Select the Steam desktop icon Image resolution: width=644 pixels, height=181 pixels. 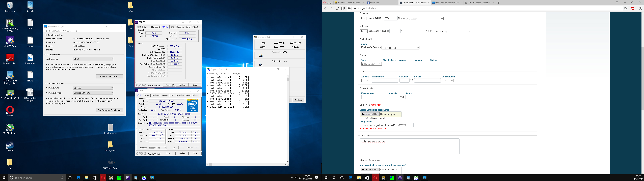(x=10, y=146)
